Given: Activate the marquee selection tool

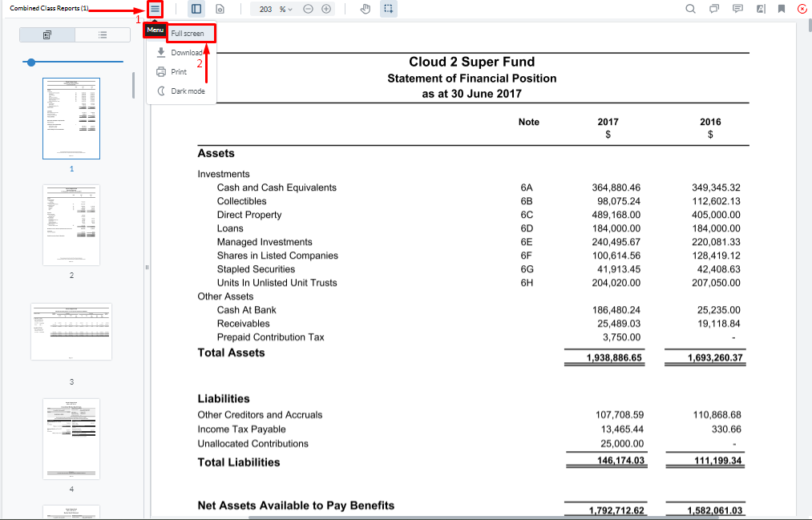Looking at the screenshot, I should point(389,9).
